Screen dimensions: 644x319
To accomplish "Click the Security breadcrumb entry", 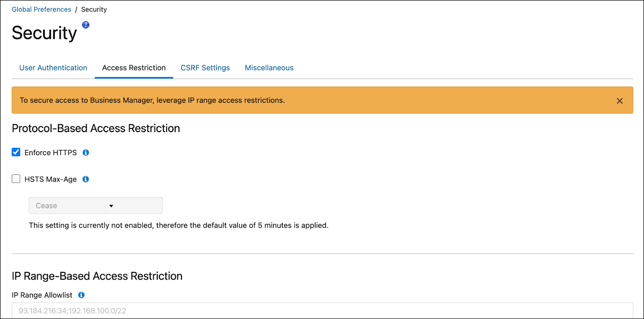I will click(94, 9).
